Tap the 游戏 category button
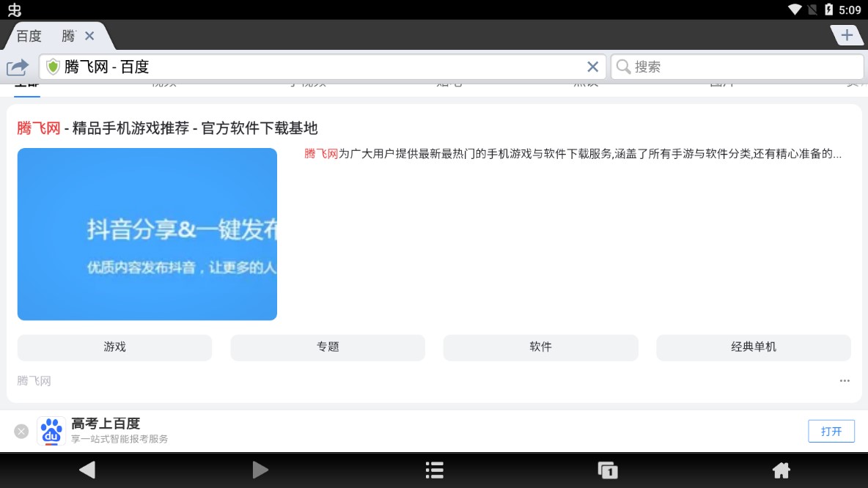Viewport: 868px width, 488px height. click(114, 347)
